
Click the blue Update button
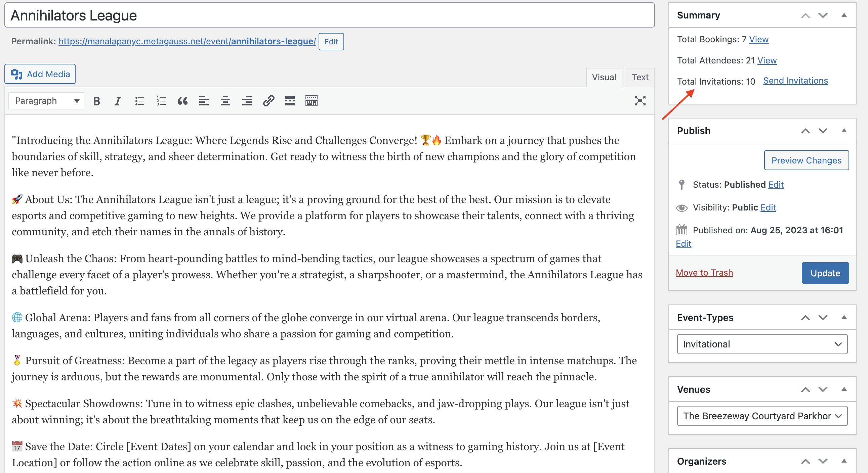click(x=825, y=273)
